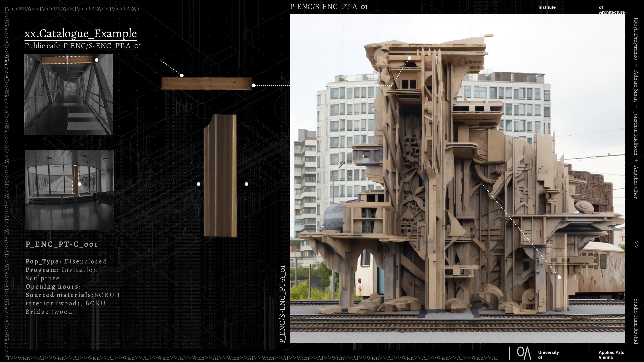644x362 pixels.
Task: Click the marker dot at sculpture top beam
Action: click(x=410, y=58)
